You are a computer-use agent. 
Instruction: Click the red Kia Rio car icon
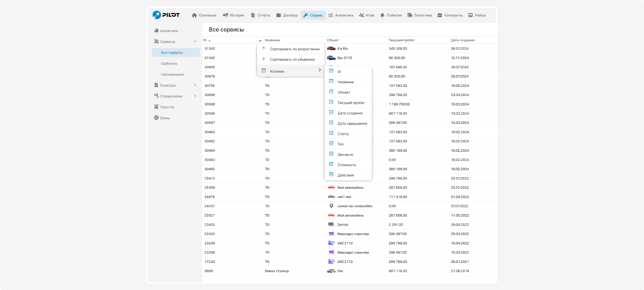331,49
